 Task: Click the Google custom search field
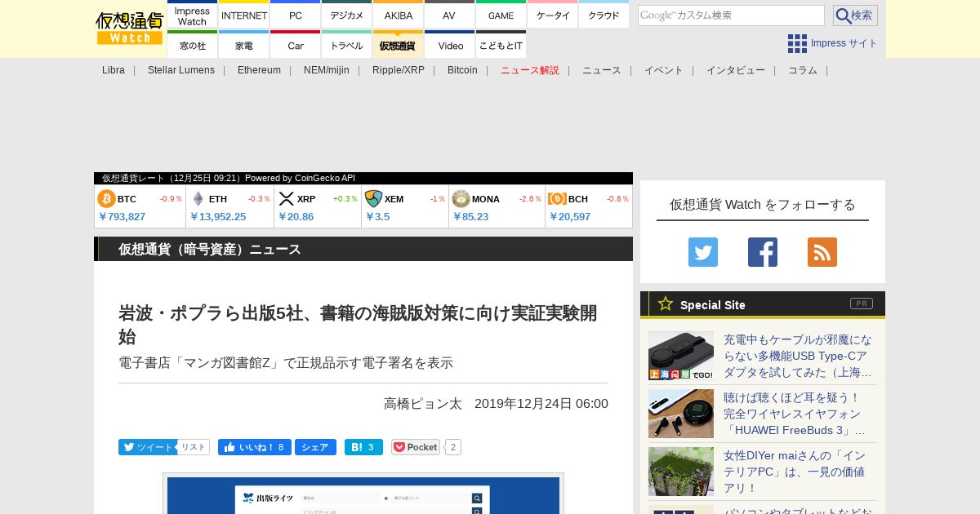click(x=731, y=16)
